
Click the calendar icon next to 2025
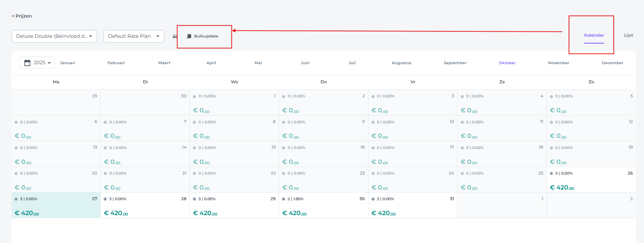[x=28, y=63]
